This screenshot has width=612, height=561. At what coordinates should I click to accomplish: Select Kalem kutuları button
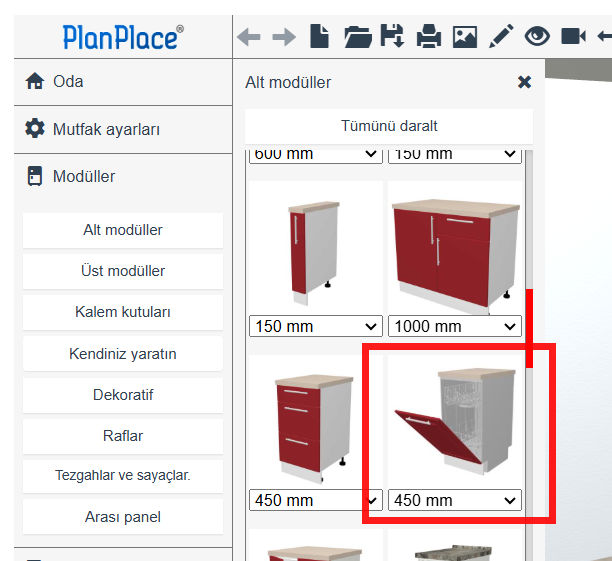123,312
